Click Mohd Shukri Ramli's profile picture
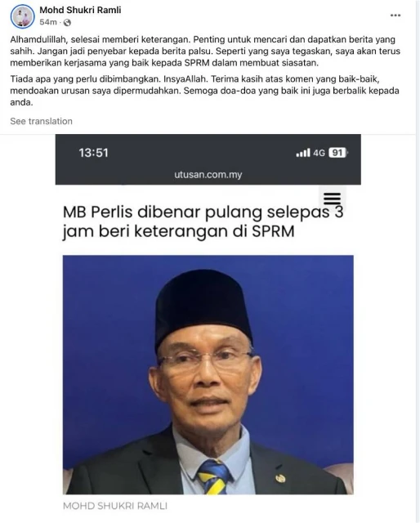 click(22, 16)
